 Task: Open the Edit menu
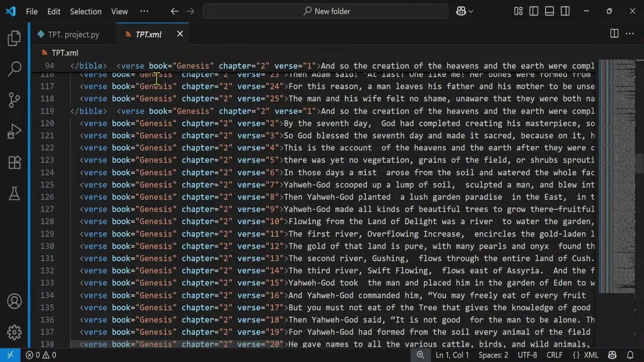click(54, 11)
